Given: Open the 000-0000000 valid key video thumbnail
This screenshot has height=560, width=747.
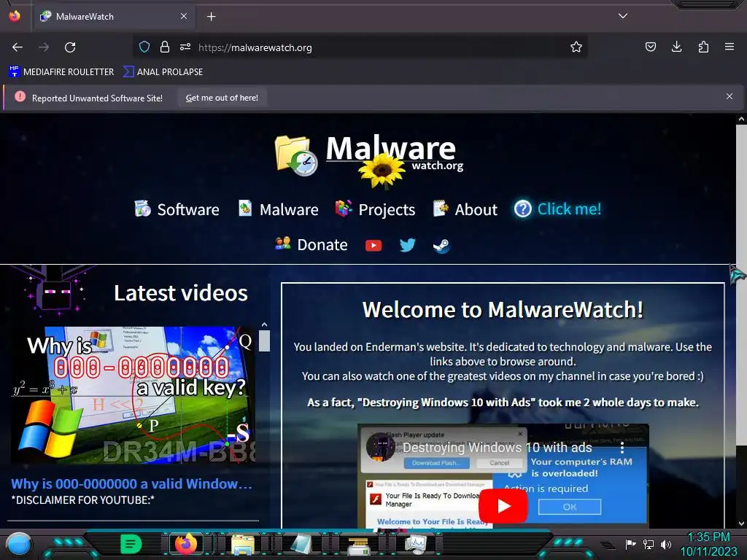Looking at the screenshot, I should click(x=133, y=394).
